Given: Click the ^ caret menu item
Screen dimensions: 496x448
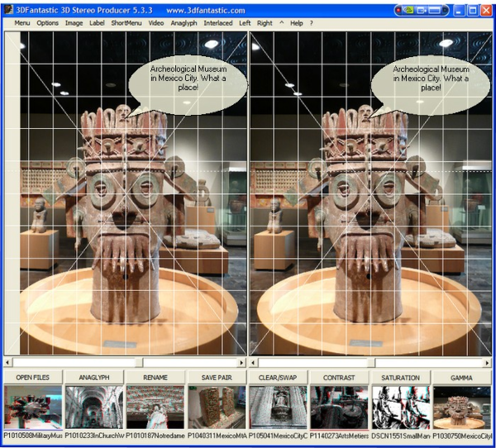Looking at the screenshot, I should point(282,23).
